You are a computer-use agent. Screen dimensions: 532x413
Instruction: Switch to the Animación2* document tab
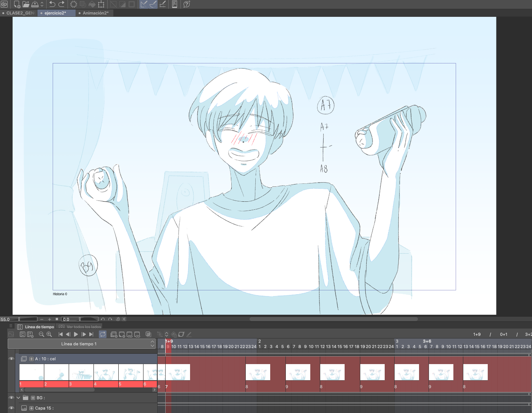94,13
